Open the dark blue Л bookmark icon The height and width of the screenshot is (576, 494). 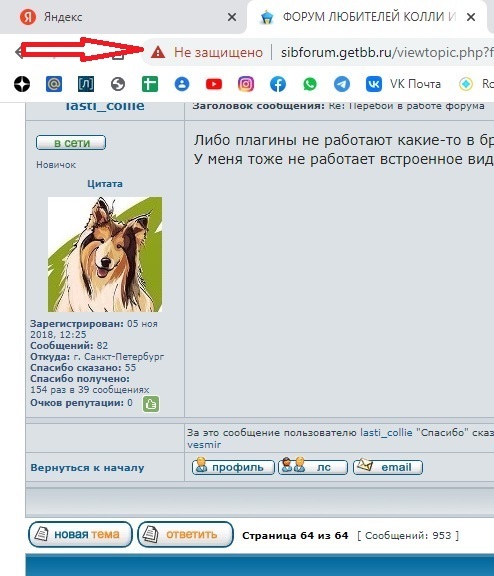pyautogui.click(x=86, y=84)
